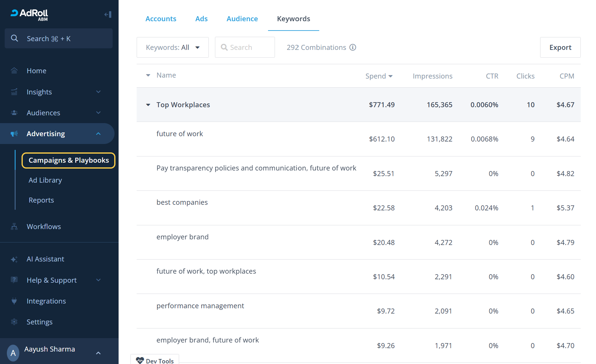Collapse the Top Workplaces row group
Viewport: 596px width, 364px height.
click(x=148, y=105)
